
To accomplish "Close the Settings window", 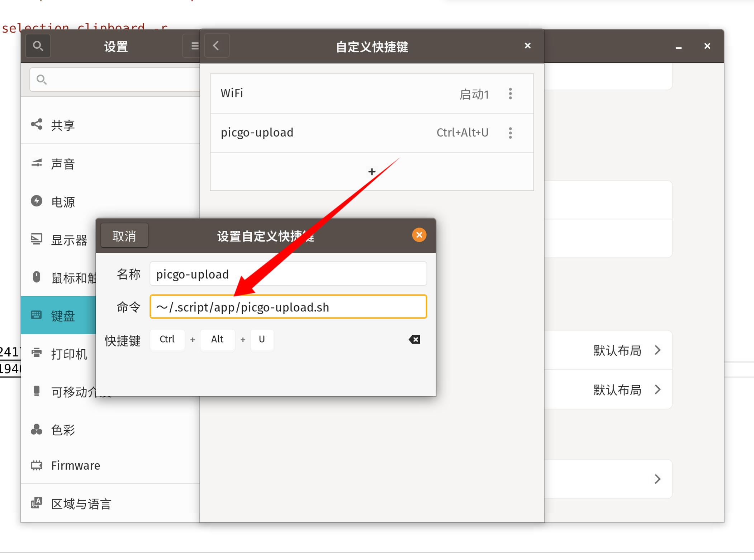I will point(707,46).
